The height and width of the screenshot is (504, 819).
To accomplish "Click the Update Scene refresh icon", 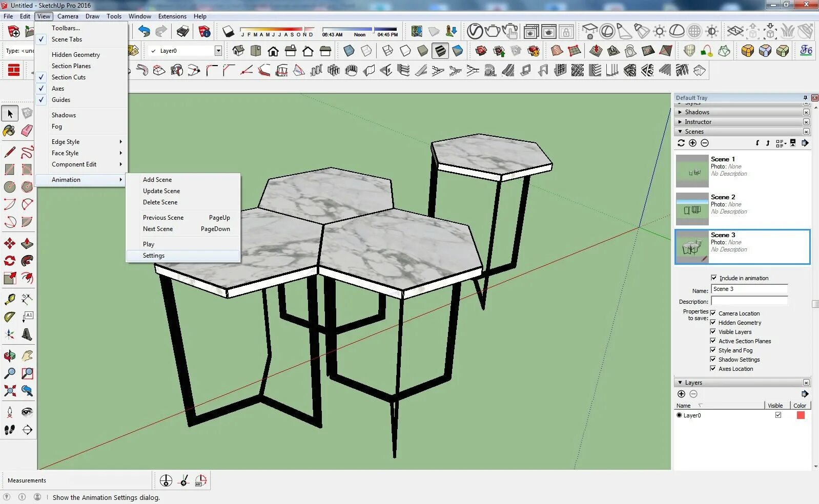I will [x=681, y=143].
